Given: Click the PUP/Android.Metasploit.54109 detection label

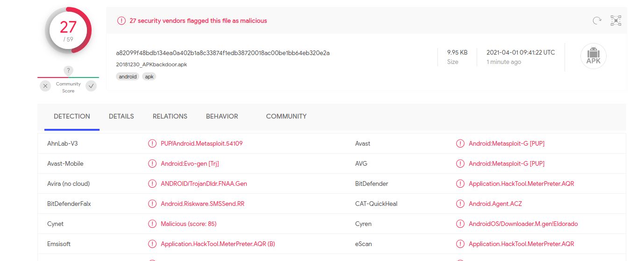Looking at the screenshot, I should click(x=201, y=143).
